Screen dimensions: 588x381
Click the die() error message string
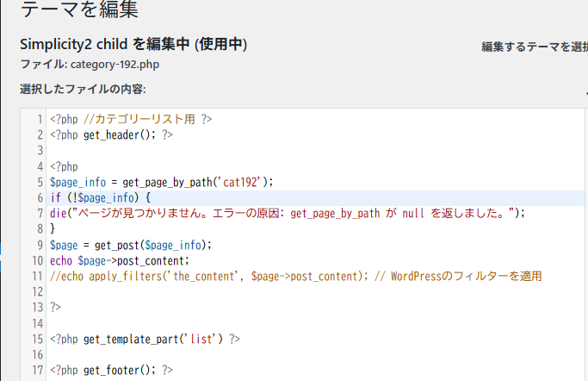coord(291,214)
